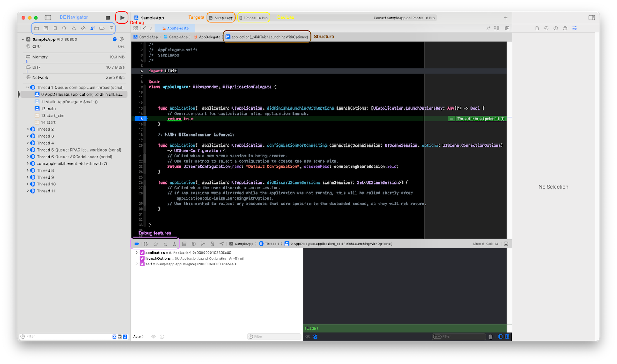Select the Network gauge row
This screenshot has width=617, height=364.
(75, 78)
